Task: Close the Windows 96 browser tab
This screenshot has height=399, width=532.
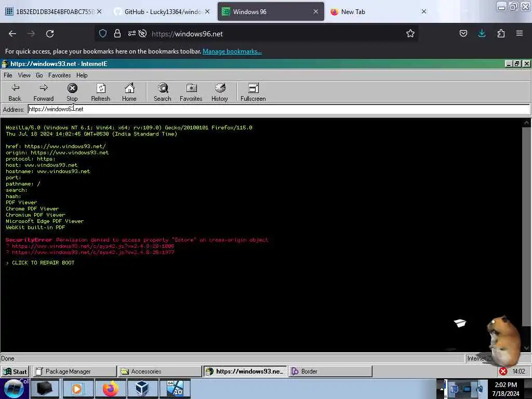Action: (x=316, y=11)
